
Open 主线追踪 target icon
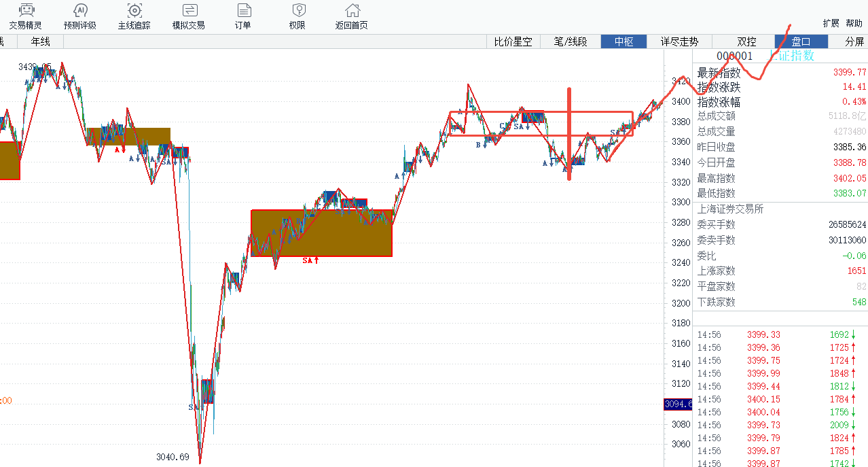(134, 10)
